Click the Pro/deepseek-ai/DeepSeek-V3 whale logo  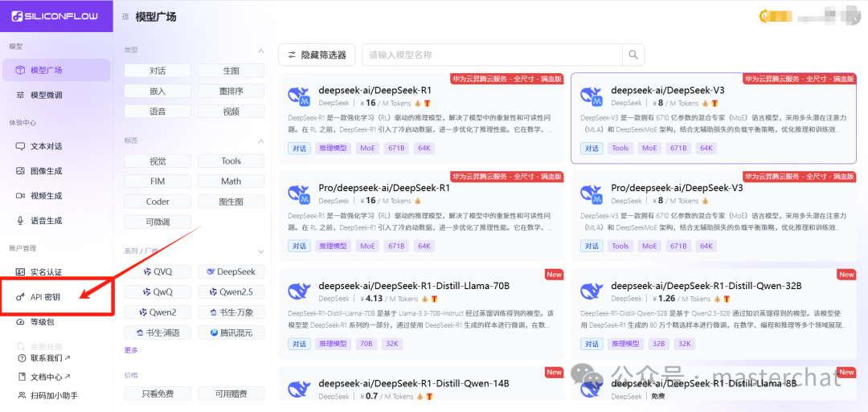[x=592, y=194]
